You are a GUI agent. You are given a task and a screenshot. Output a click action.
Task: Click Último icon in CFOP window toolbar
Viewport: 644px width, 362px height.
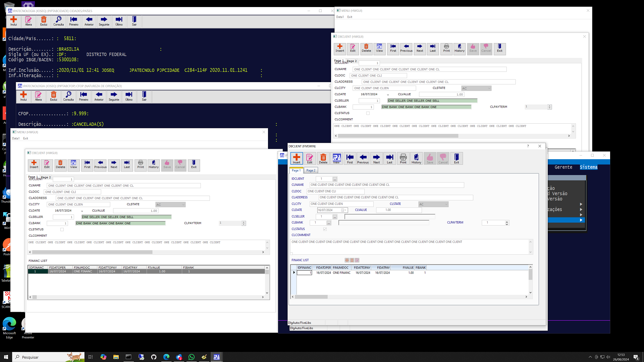(129, 96)
